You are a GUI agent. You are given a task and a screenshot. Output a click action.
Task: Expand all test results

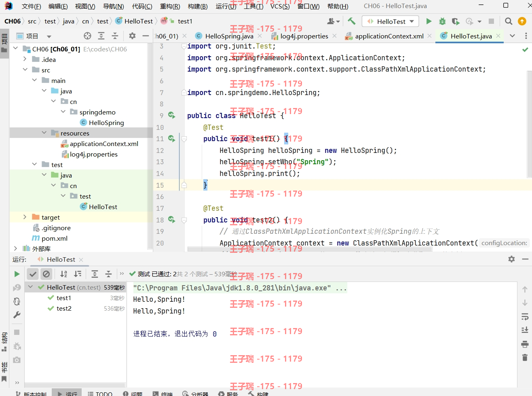(95, 274)
